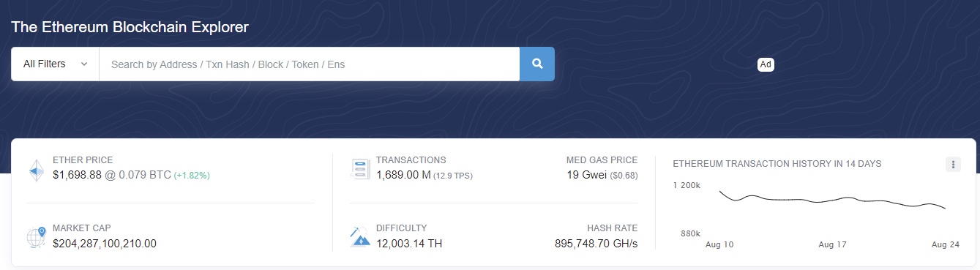Image resolution: width=980 pixels, height=270 pixels.
Task: Click the Aug 24 chart axis marker
Action: click(x=946, y=244)
